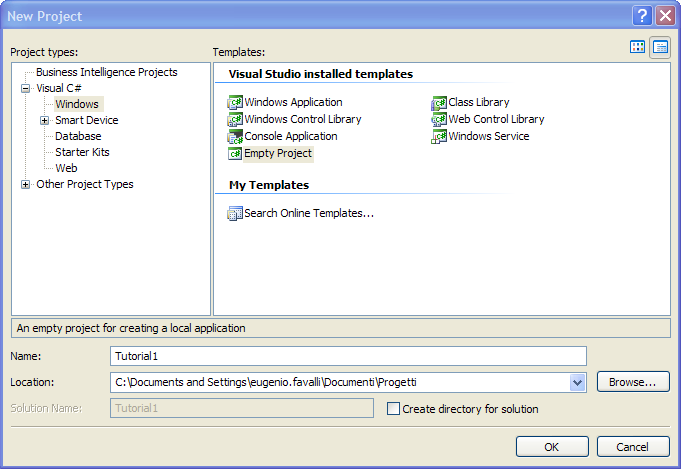Viewport: 681px width, 469px height.
Task: Confirm with the OK button
Action: point(552,447)
